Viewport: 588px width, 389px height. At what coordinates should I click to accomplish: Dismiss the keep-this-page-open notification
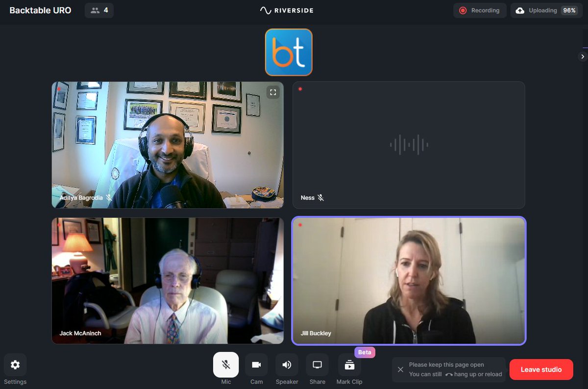tap(400, 369)
